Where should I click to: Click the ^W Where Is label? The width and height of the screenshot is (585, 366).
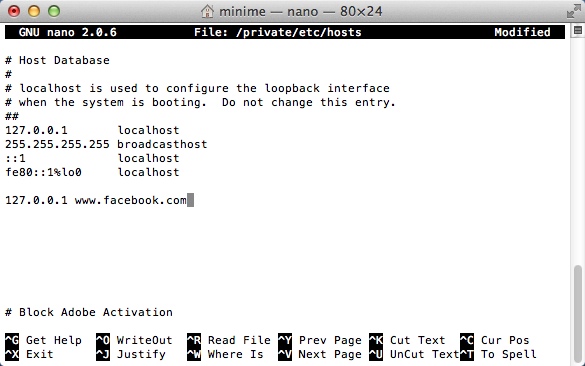[225, 354]
